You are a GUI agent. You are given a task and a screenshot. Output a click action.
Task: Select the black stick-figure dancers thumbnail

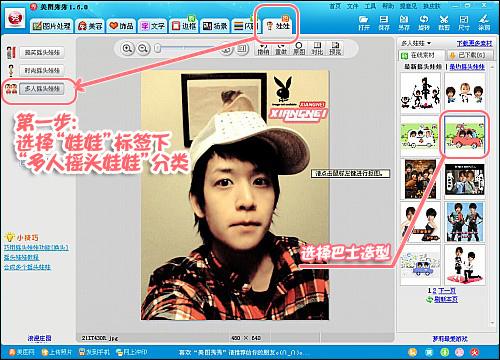click(421, 92)
